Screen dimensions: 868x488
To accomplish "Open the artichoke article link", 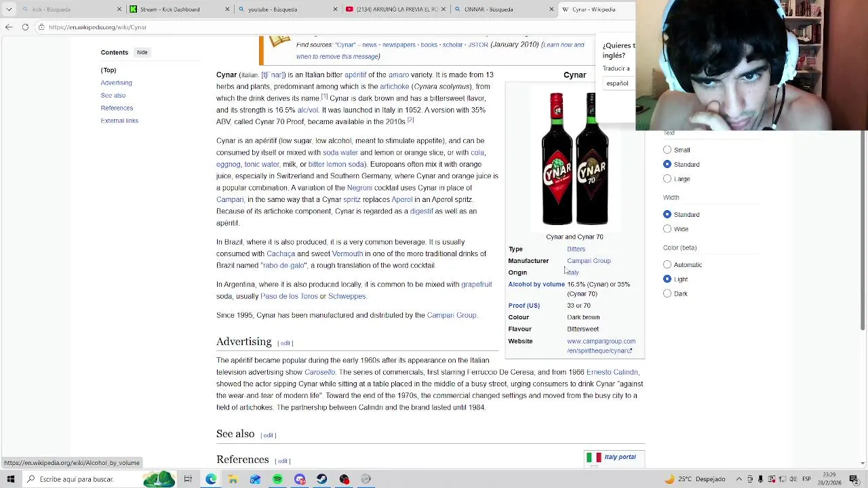I will (394, 87).
